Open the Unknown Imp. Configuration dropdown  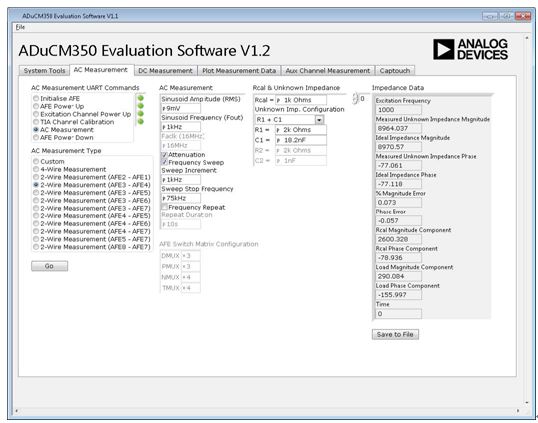(x=319, y=120)
